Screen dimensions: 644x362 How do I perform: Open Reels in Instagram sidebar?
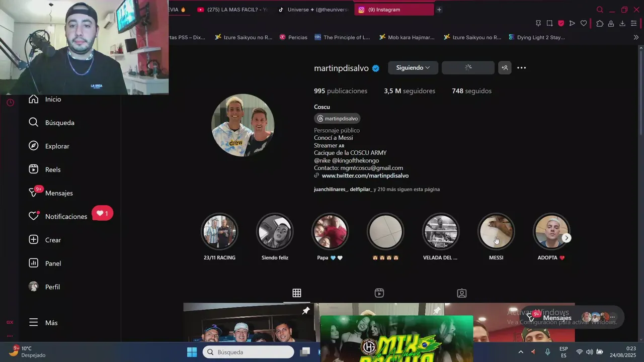pyautogui.click(x=44, y=169)
